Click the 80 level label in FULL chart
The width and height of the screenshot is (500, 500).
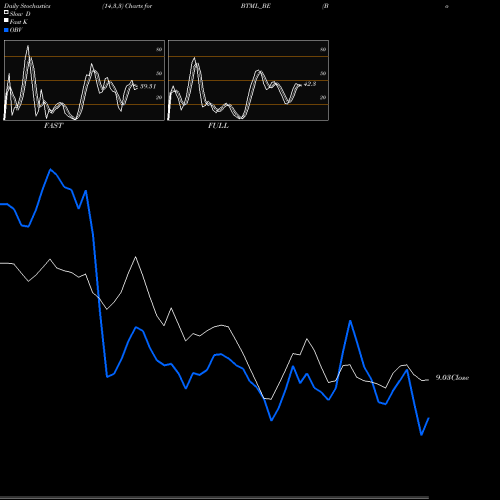tap(323, 49)
